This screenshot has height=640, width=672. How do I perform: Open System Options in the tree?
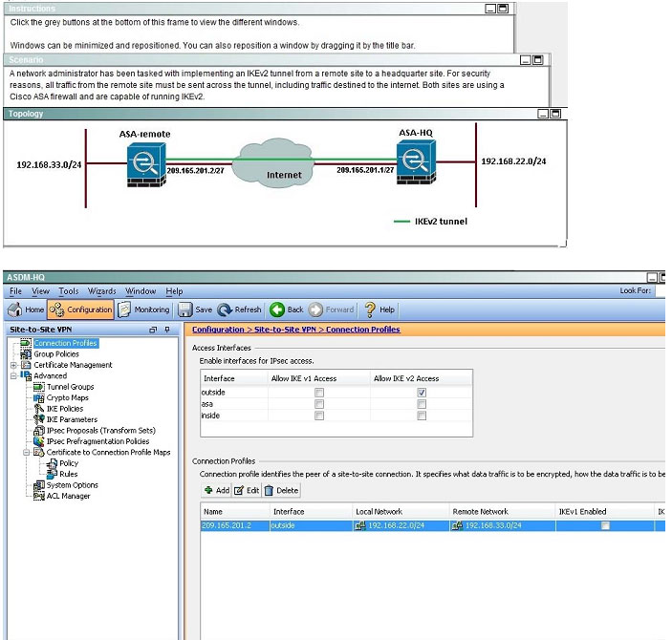coord(72,485)
